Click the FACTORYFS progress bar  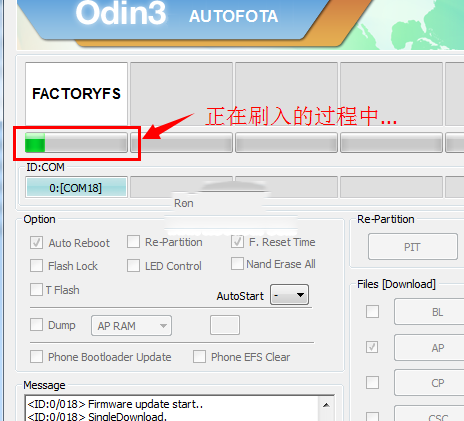(76, 143)
